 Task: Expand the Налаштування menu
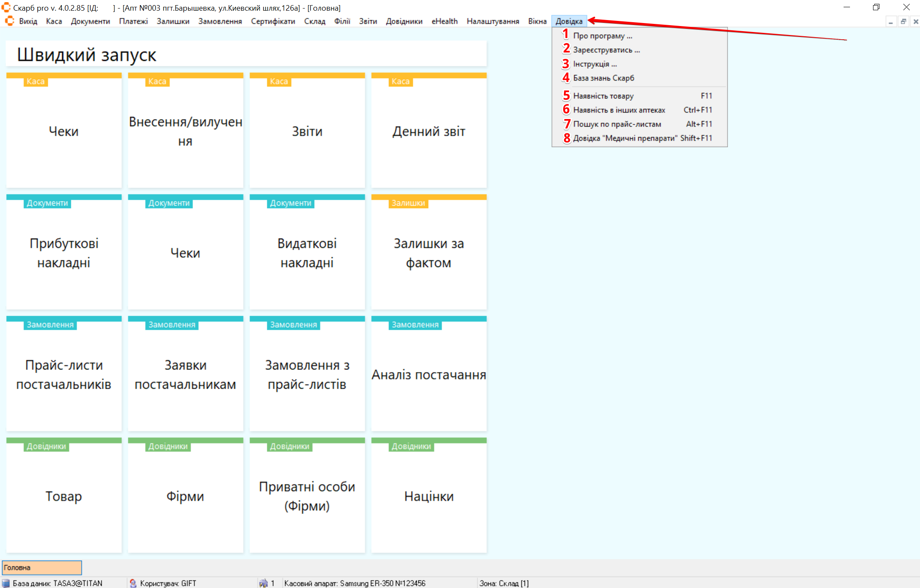493,21
